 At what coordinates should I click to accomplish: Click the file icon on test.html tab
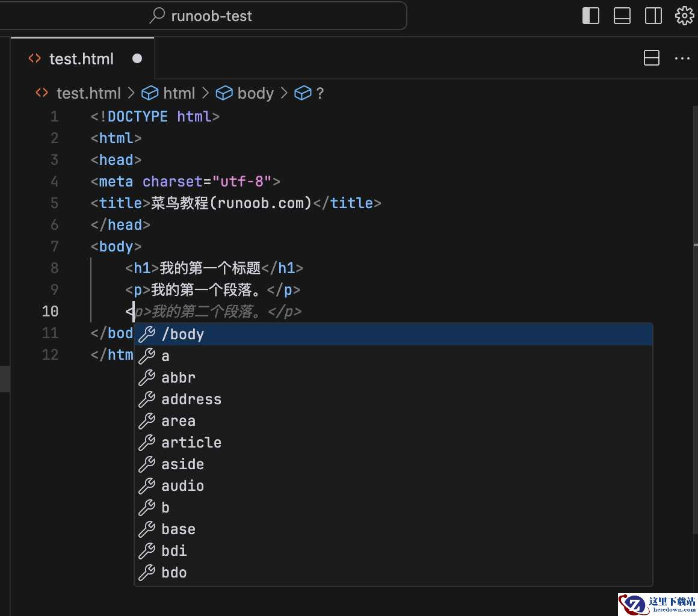[35, 58]
